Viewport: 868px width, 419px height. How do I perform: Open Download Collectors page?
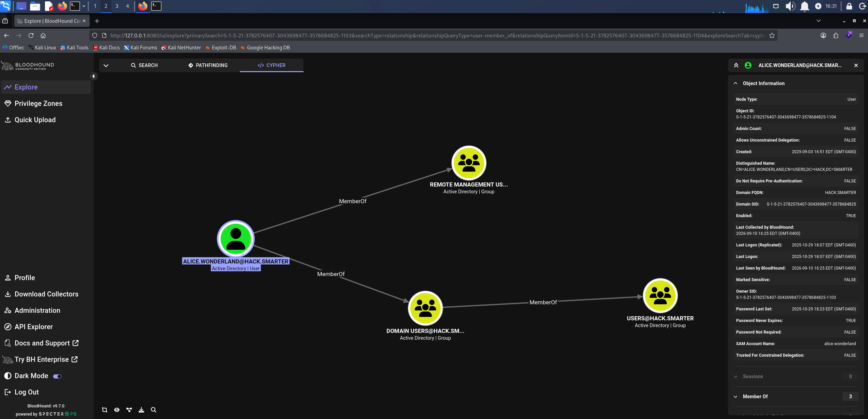(46, 294)
